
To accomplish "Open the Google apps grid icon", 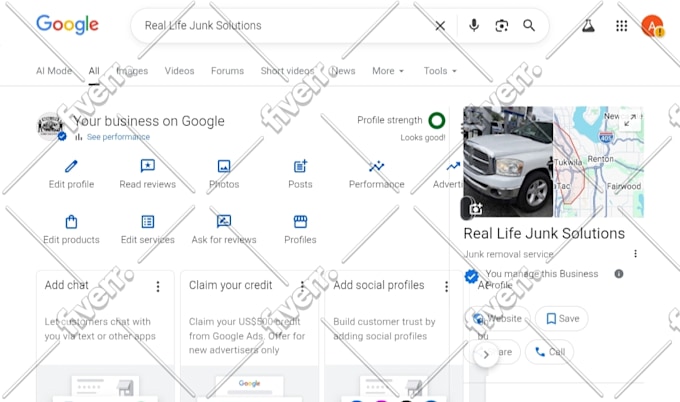I will pos(621,26).
